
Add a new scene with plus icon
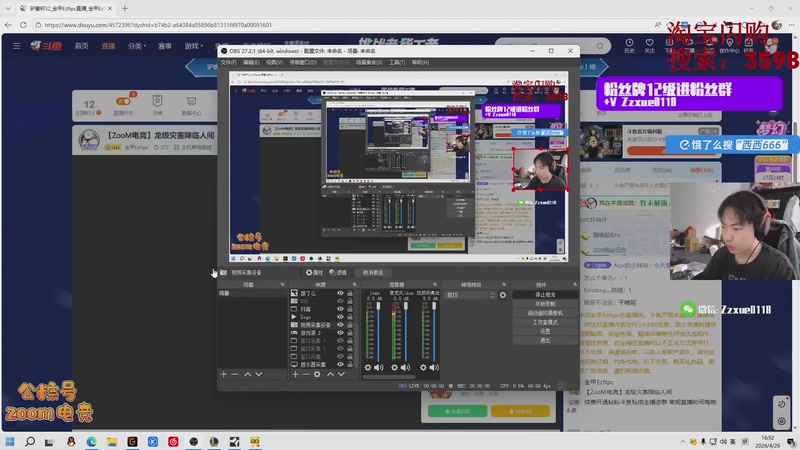(x=223, y=374)
